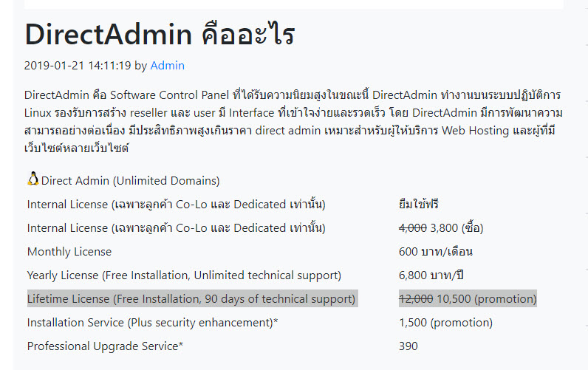Open the Admin author link

[x=167, y=66]
